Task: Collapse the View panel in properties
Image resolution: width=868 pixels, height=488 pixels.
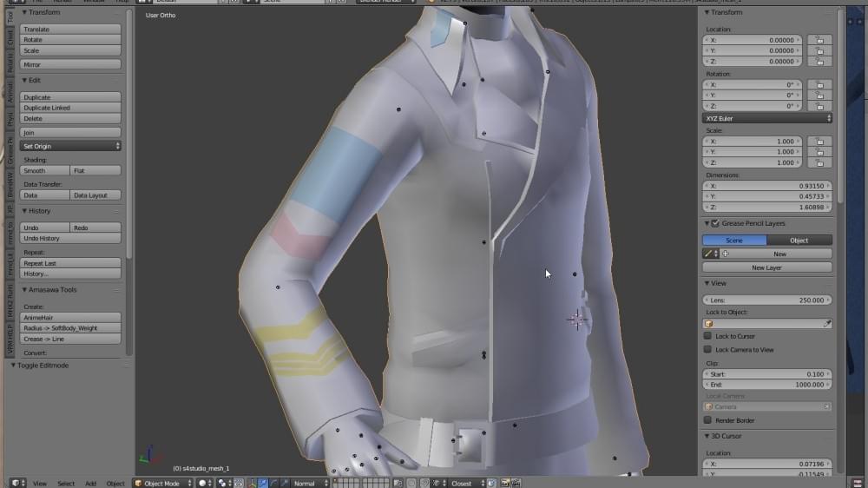Action: pos(707,283)
